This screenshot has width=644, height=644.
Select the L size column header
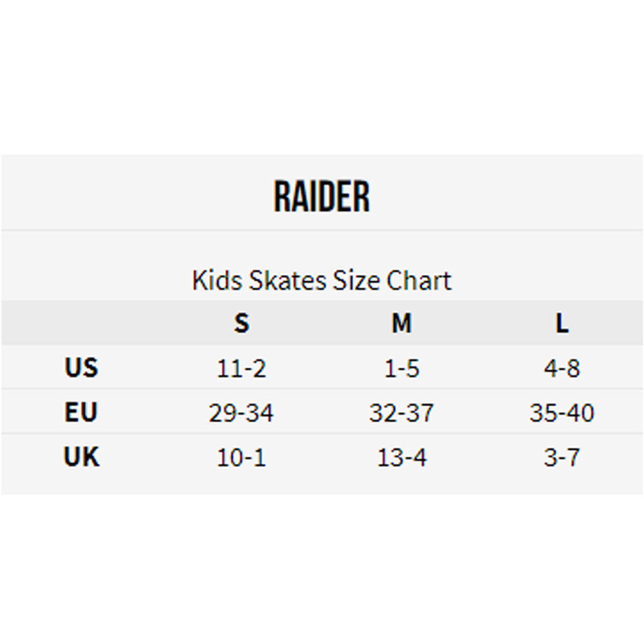[x=561, y=323]
